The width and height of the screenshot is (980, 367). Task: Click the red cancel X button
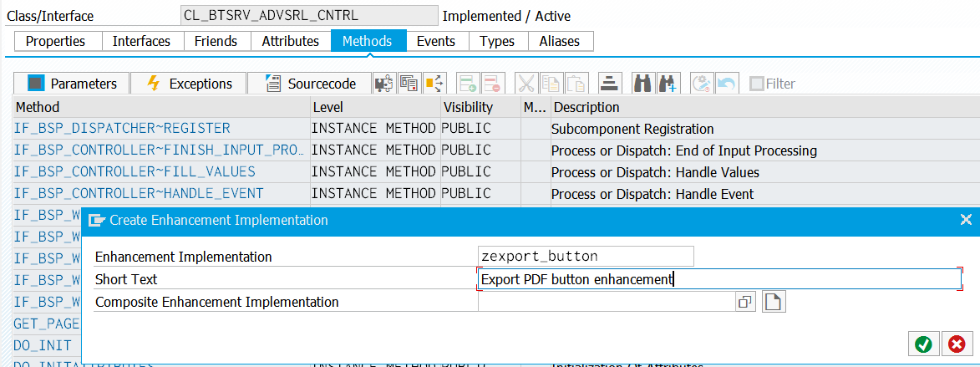(957, 344)
